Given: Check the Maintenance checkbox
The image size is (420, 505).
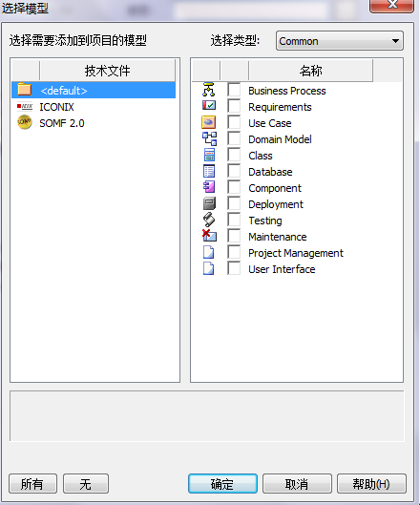Looking at the screenshot, I should pos(234,236).
